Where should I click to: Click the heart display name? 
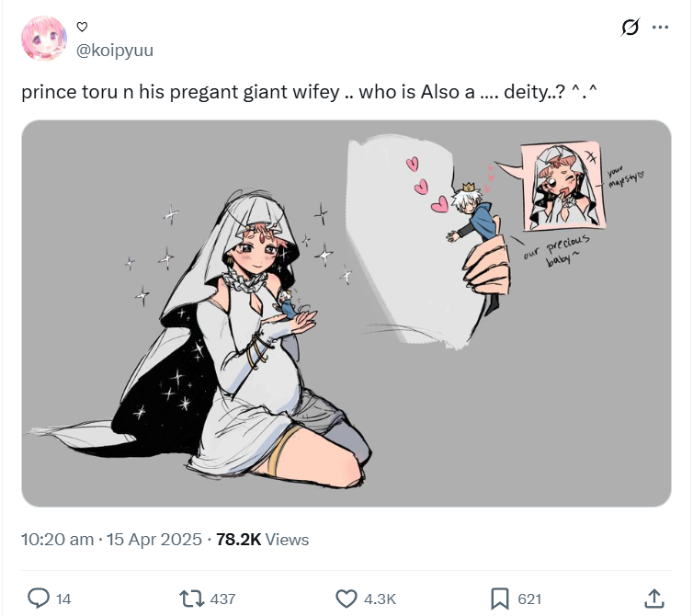pyautogui.click(x=82, y=27)
